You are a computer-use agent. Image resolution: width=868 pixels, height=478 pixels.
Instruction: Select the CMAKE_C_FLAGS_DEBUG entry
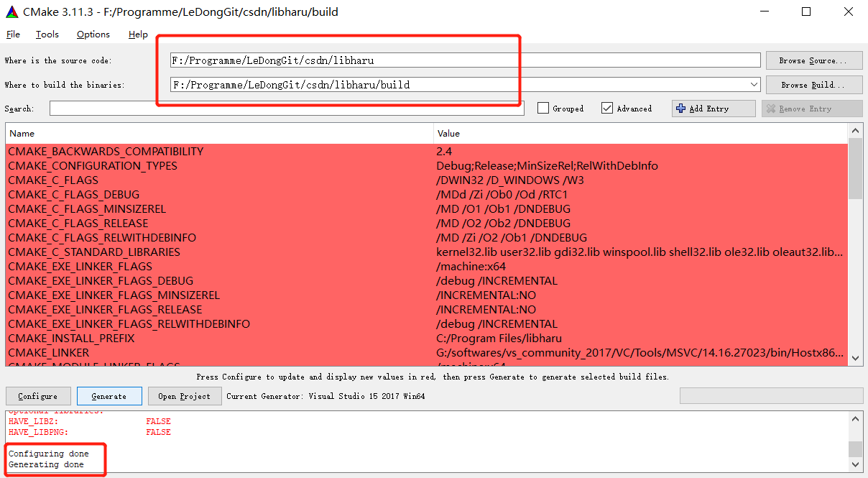tap(74, 195)
